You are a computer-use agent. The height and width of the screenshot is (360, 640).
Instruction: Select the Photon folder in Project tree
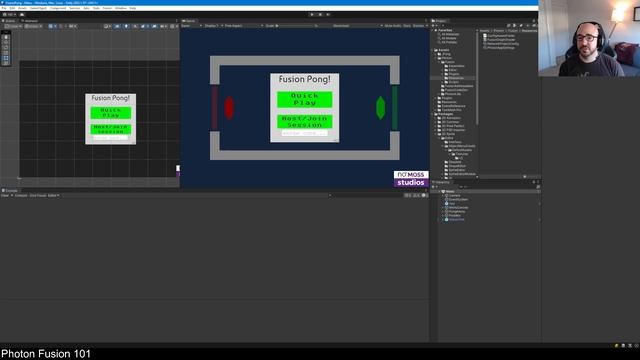coord(446,58)
